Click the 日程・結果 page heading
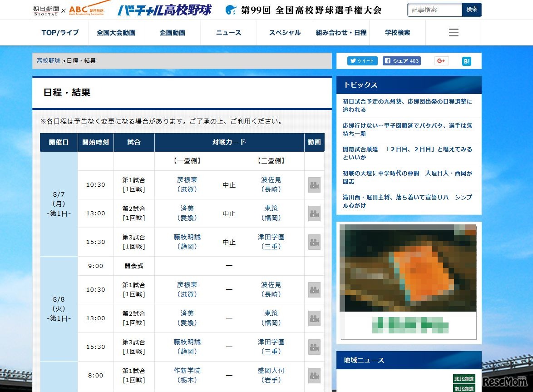The image size is (533, 392). point(67,93)
